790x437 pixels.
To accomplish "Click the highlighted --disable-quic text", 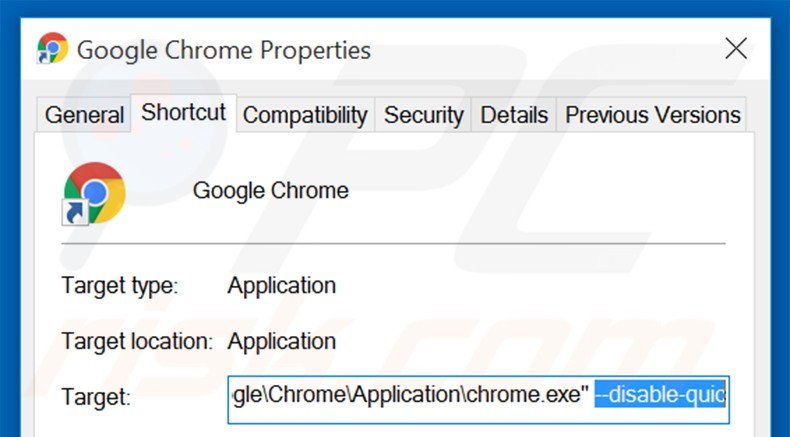I will click(x=659, y=394).
